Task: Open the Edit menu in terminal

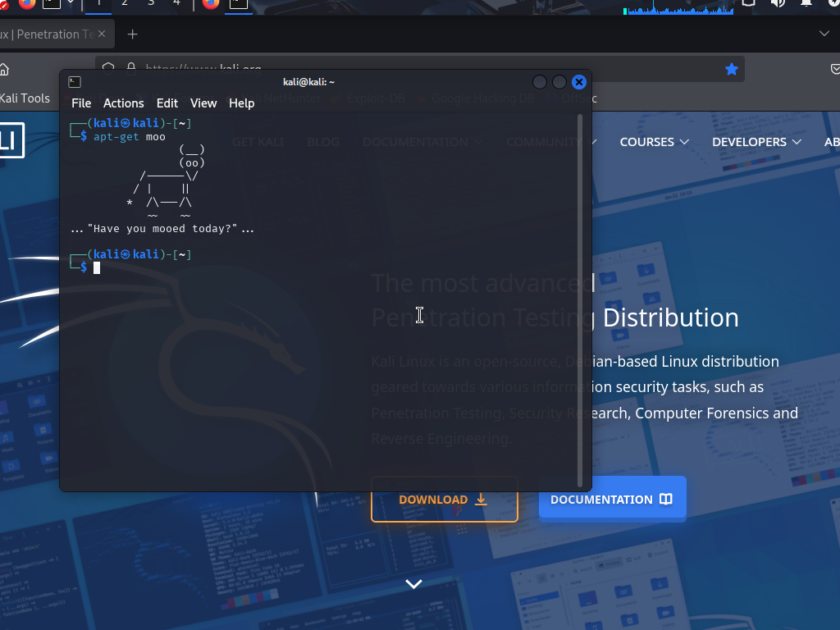Action: tap(167, 103)
